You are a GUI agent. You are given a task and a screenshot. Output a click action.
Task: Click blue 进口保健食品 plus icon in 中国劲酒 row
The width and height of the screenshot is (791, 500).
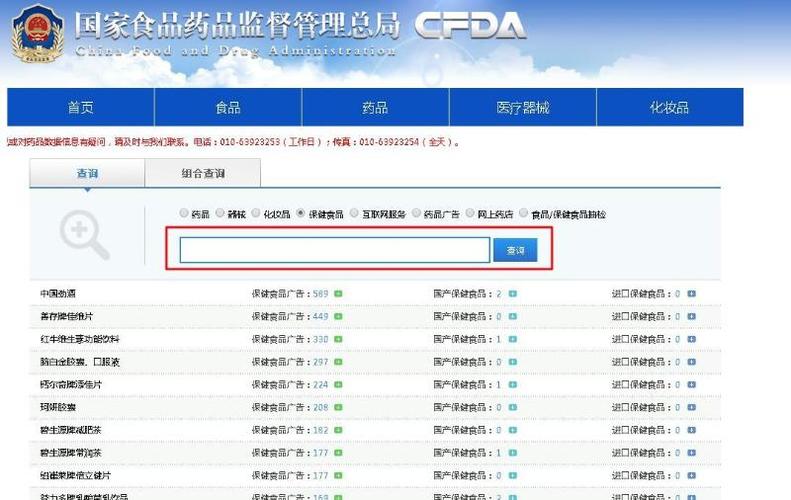692,294
